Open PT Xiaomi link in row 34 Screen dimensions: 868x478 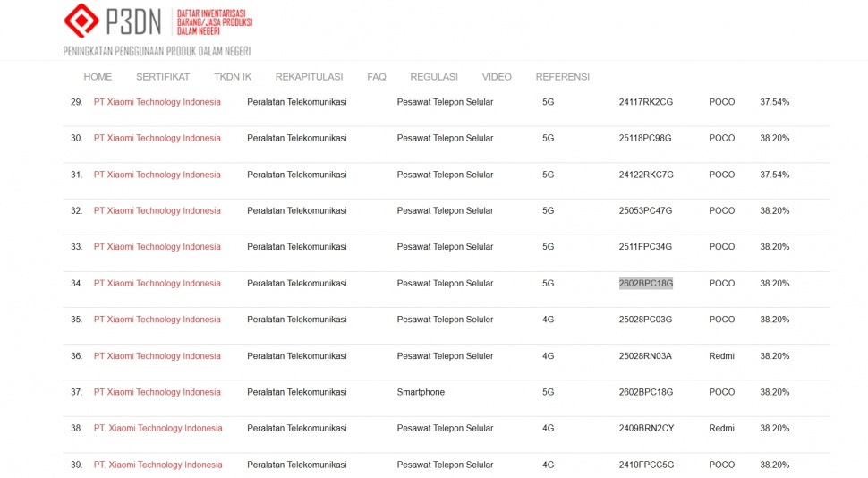(157, 284)
